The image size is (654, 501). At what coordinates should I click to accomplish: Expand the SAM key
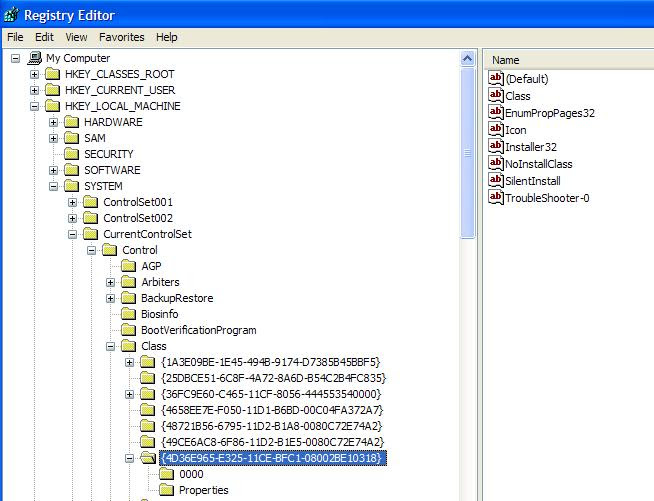point(53,138)
